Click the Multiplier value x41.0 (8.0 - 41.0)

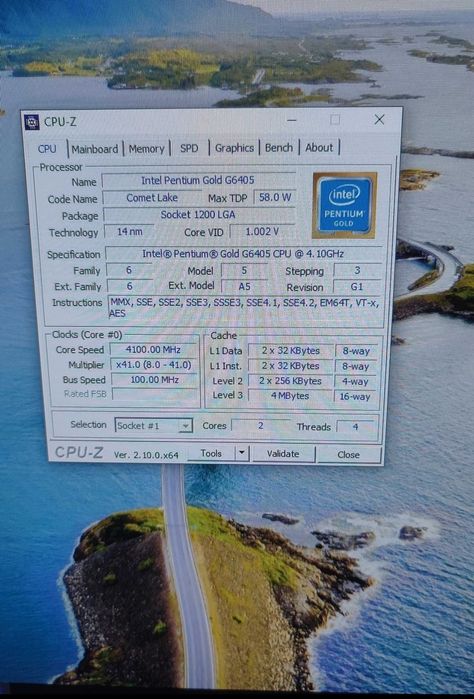tap(154, 365)
